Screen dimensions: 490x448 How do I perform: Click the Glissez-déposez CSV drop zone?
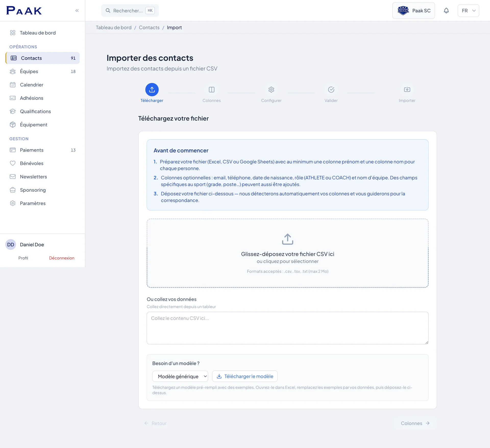[288, 253]
